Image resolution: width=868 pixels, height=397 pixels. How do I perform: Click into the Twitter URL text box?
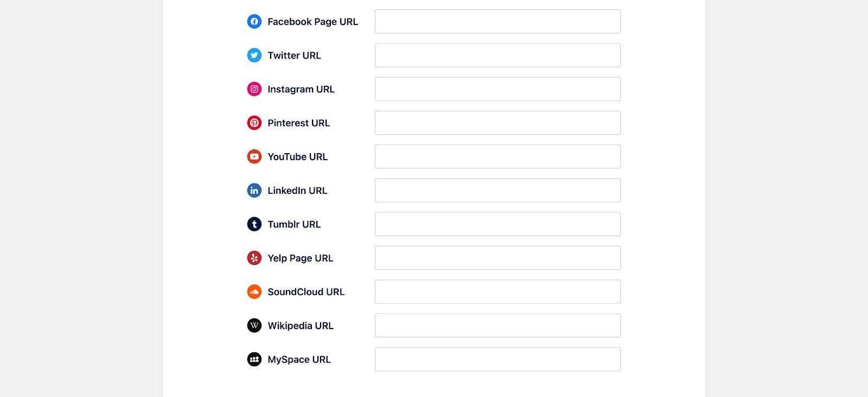pyautogui.click(x=497, y=55)
